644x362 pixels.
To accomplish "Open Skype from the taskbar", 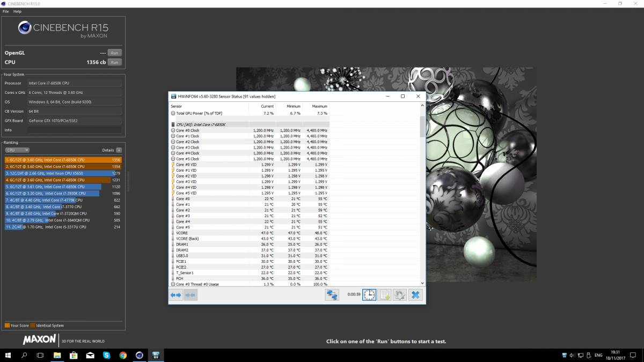I will [x=107, y=355].
